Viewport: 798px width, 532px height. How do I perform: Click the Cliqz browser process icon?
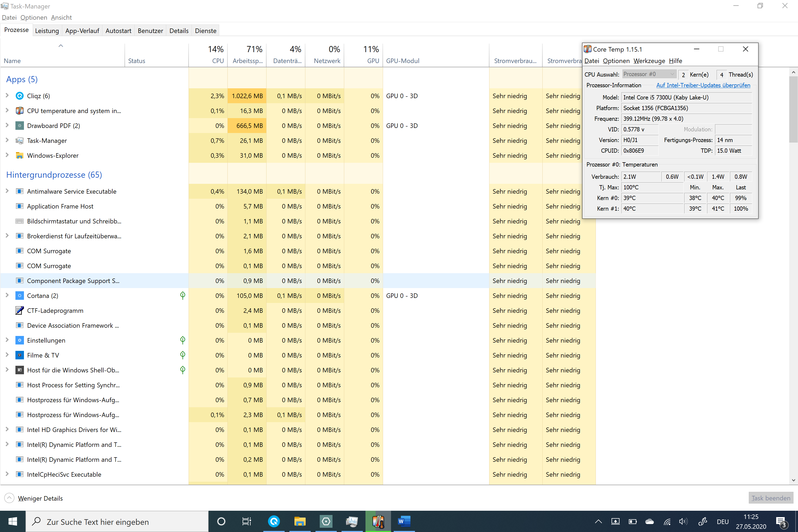pyautogui.click(x=20, y=96)
